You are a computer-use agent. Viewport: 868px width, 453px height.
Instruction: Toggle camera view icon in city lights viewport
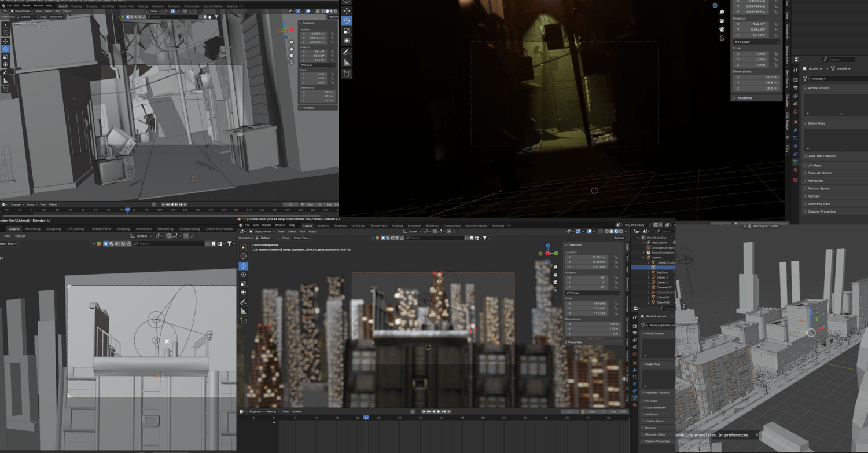coord(556,283)
